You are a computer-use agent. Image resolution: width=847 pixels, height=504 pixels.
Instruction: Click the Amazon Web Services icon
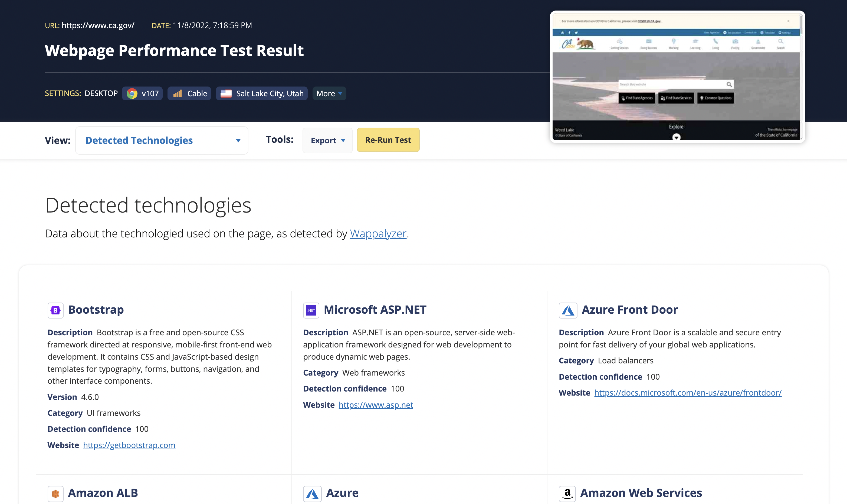tap(567, 493)
